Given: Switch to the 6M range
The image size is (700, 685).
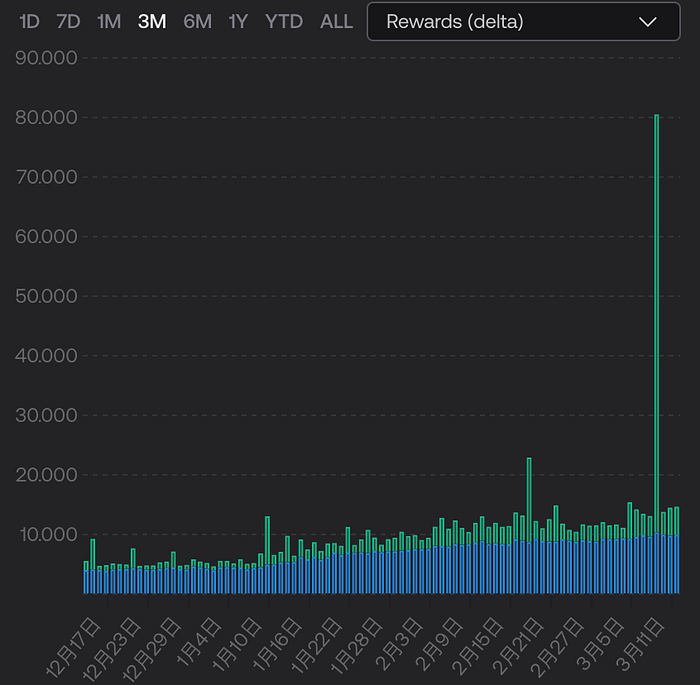Looking at the screenshot, I should (197, 21).
